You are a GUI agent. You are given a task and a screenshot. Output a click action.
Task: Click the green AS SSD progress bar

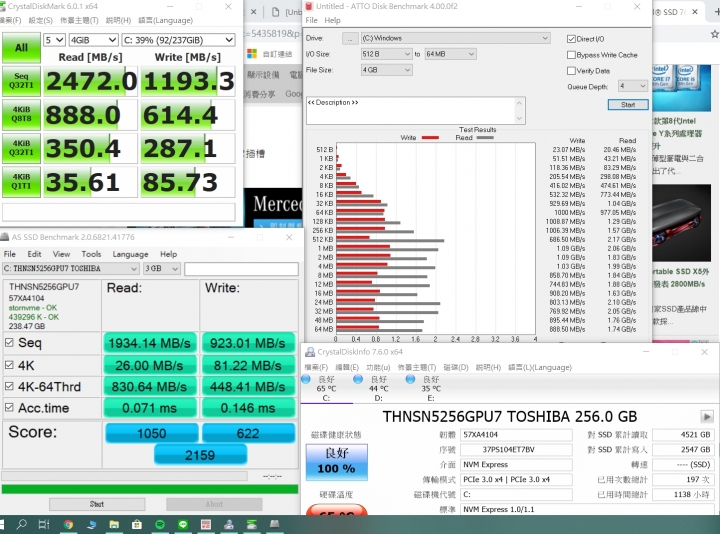point(150,489)
